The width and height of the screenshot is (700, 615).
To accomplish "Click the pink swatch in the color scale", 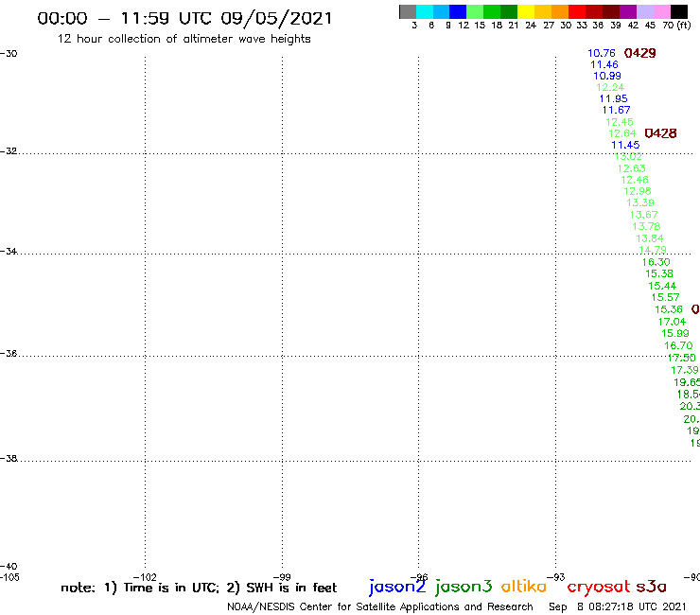I will click(x=661, y=12).
